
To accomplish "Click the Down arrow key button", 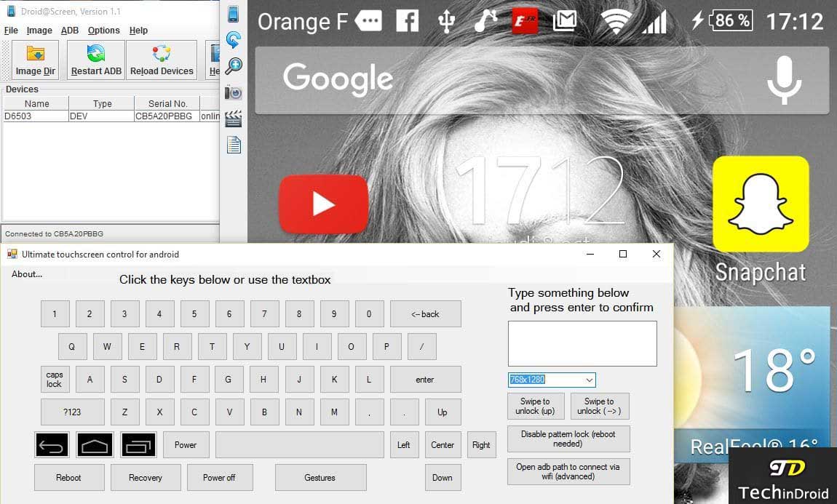I will tap(442, 477).
